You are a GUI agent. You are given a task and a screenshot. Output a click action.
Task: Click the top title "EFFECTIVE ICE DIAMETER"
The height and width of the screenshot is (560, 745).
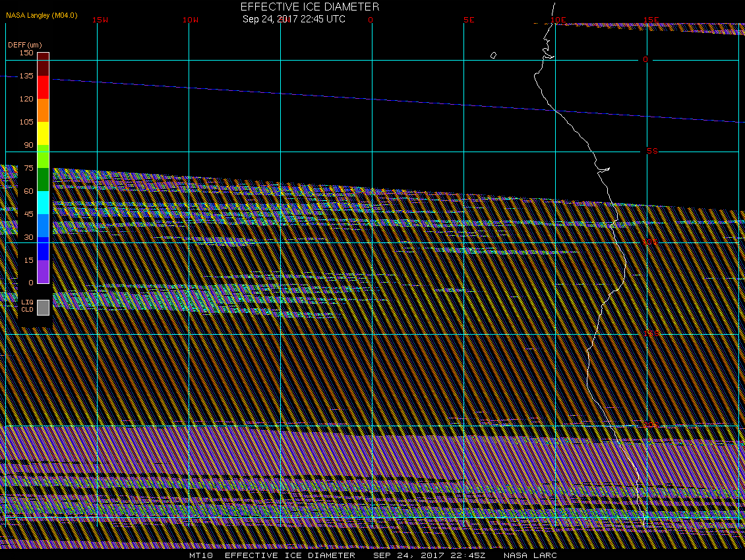pyautogui.click(x=310, y=7)
